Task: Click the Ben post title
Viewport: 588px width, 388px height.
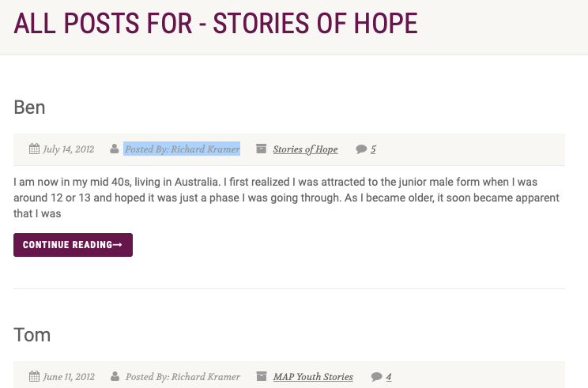Action: click(29, 107)
